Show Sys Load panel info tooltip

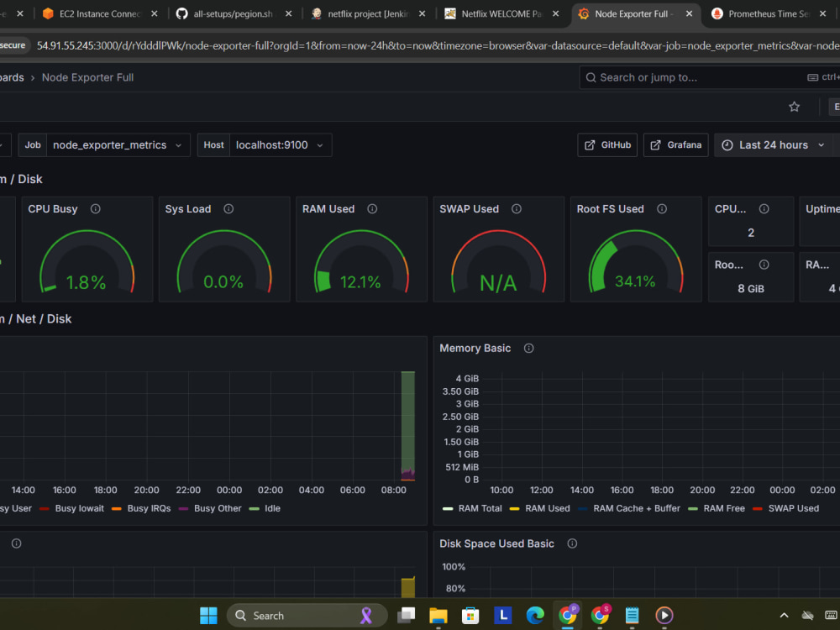tap(228, 209)
